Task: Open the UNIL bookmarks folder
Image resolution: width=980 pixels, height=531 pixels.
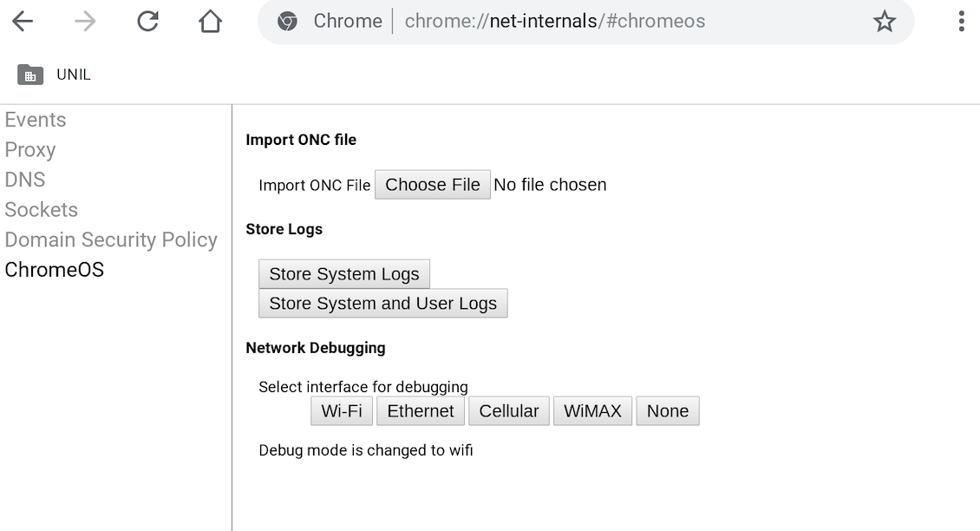Action: [x=54, y=75]
